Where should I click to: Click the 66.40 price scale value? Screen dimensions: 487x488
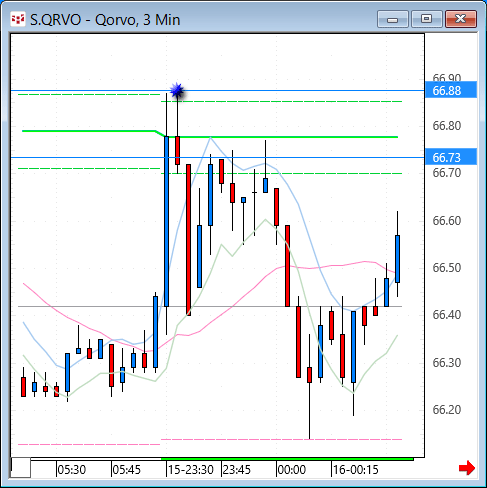pos(447,315)
